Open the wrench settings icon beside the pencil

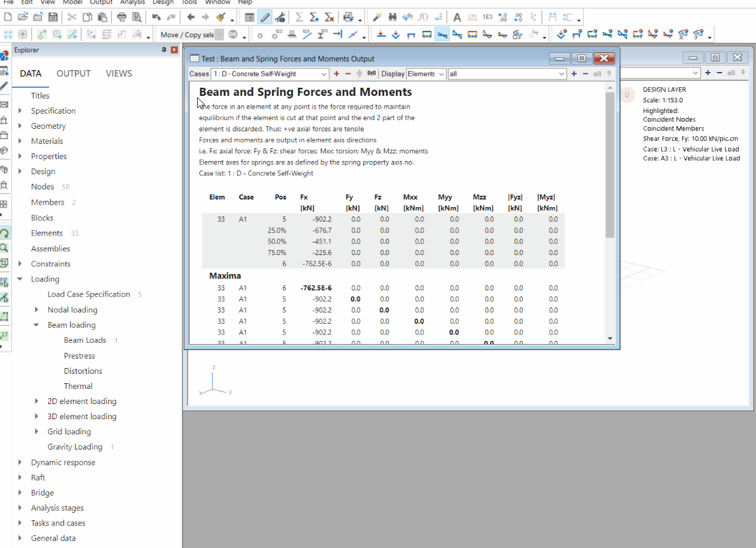(x=280, y=17)
